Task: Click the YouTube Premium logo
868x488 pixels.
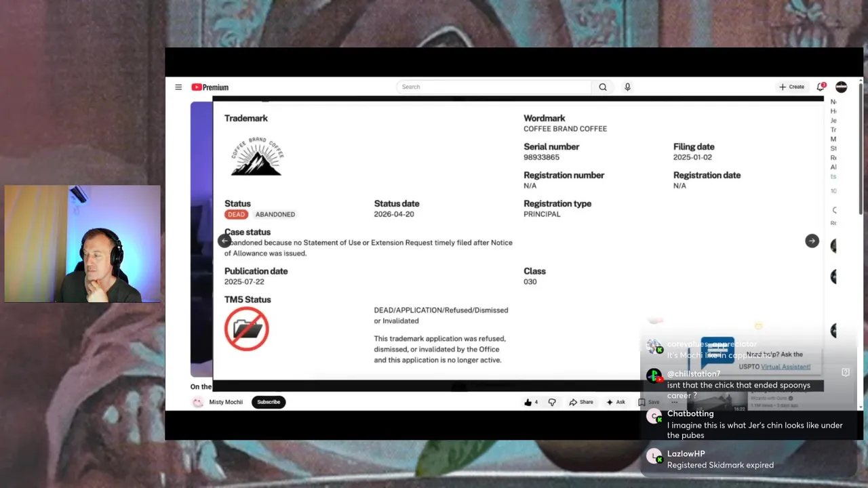Action: pyautogui.click(x=210, y=87)
